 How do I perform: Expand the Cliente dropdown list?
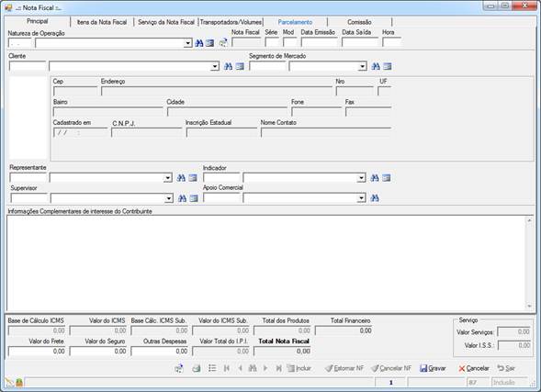point(215,66)
